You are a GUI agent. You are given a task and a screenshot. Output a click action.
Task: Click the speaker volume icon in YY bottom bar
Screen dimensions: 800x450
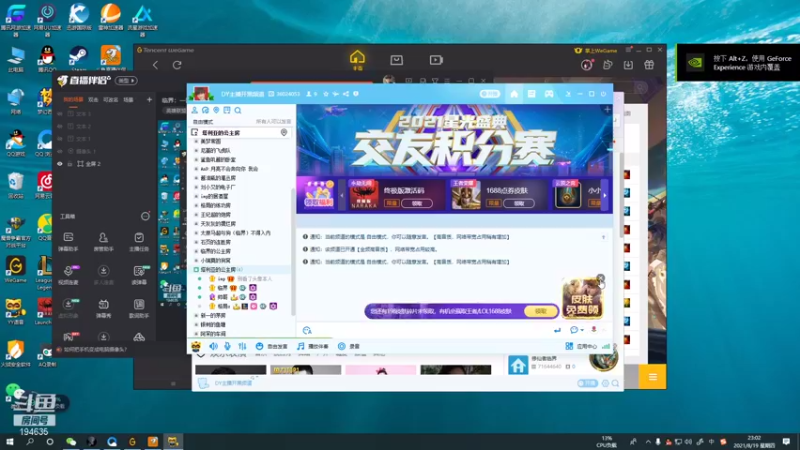[x=213, y=346]
